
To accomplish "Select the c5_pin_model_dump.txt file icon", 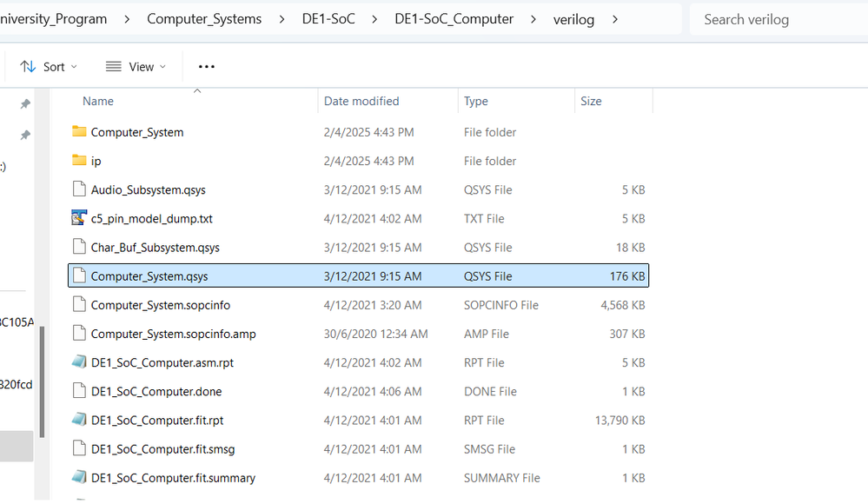I will pos(79,217).
